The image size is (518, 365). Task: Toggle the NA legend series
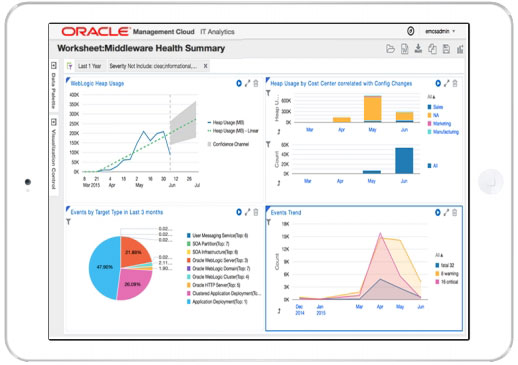[x=433, y=115]
